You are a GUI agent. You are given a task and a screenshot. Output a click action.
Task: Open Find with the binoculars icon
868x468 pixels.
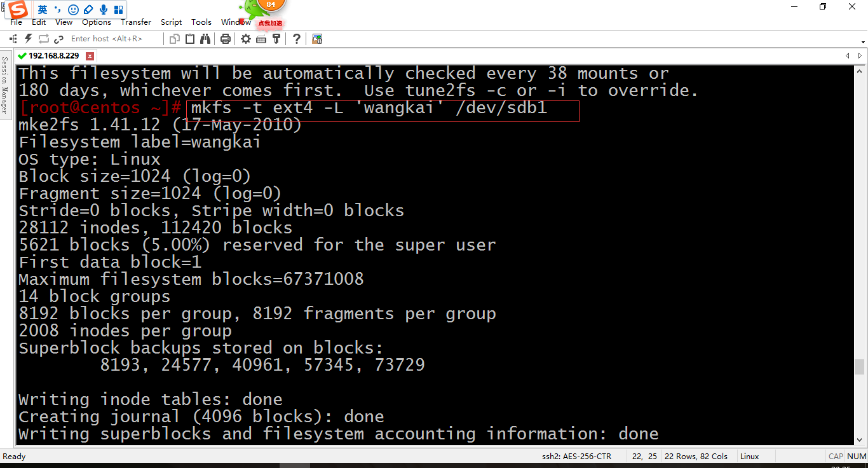pyautogui.click(x=205, y=39)
